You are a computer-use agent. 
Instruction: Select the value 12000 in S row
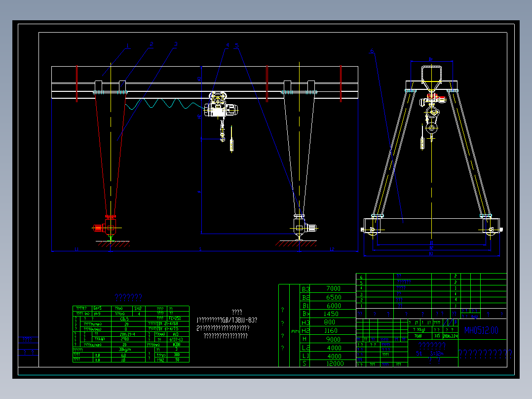(335, 363)
